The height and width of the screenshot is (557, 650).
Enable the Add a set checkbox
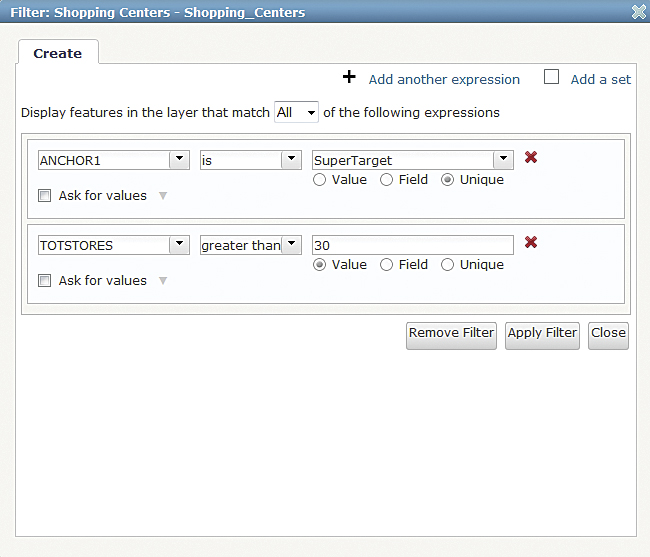click(x=551, y=77)
